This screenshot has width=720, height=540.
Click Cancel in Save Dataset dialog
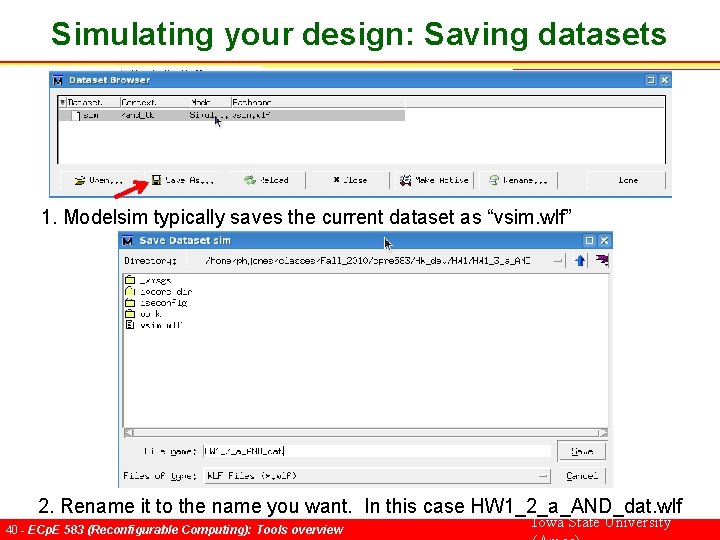point(582,476)
